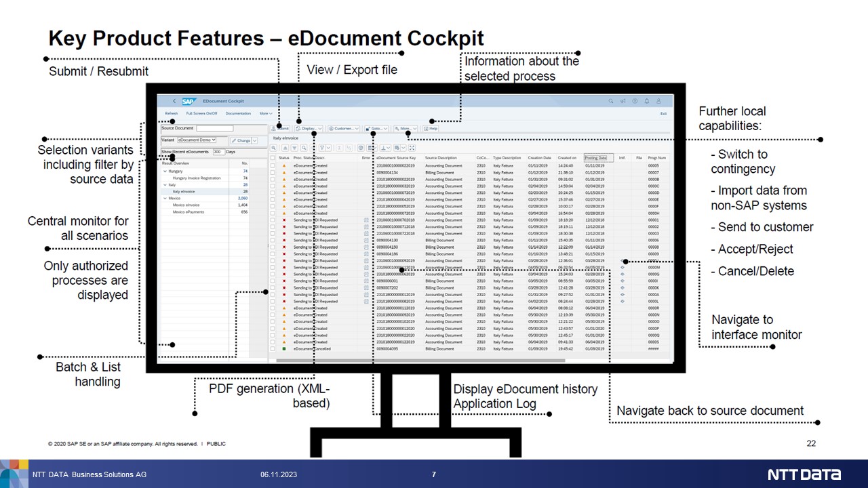This screenshot has height=488, width=868.
Task: Check the select-all checkbox in table header
Action: (x=273, y=158)
